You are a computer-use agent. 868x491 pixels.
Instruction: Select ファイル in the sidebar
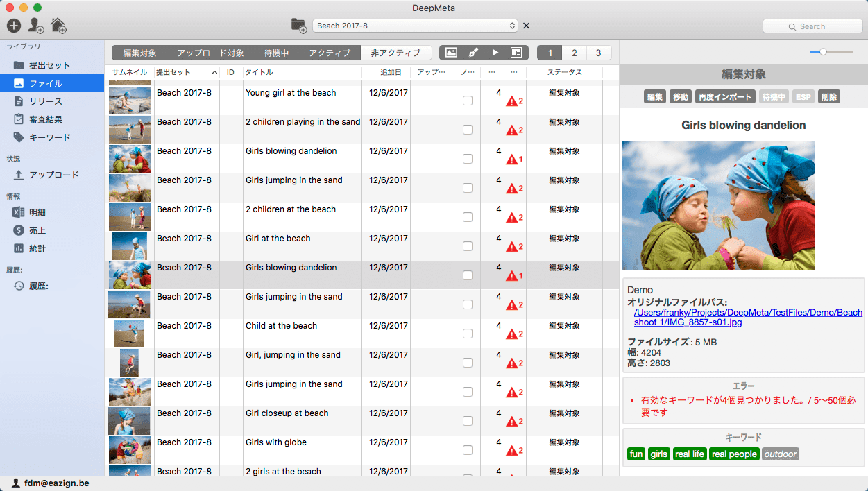pyautogui.click(x=52, y=83)
